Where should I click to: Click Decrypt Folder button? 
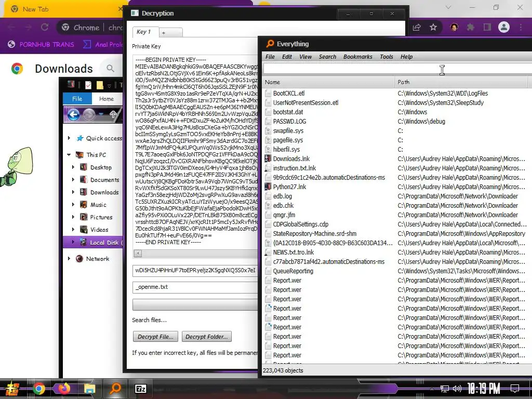(207, 337)
